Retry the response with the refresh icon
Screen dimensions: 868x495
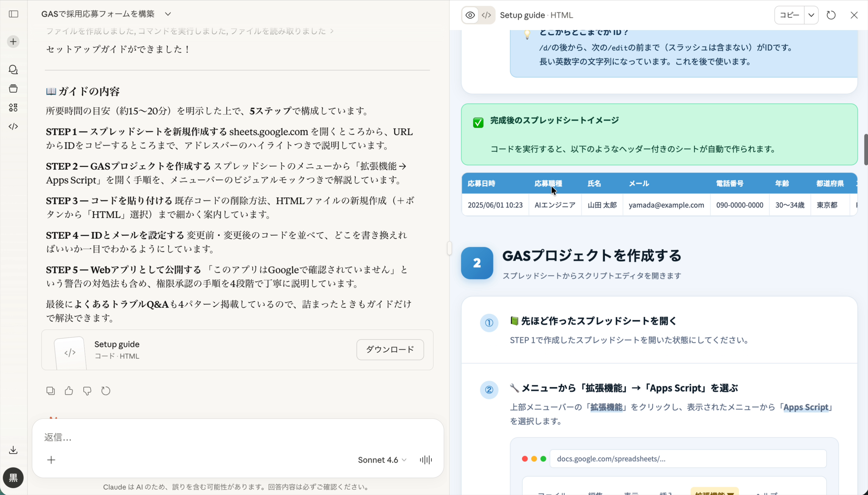105,391
